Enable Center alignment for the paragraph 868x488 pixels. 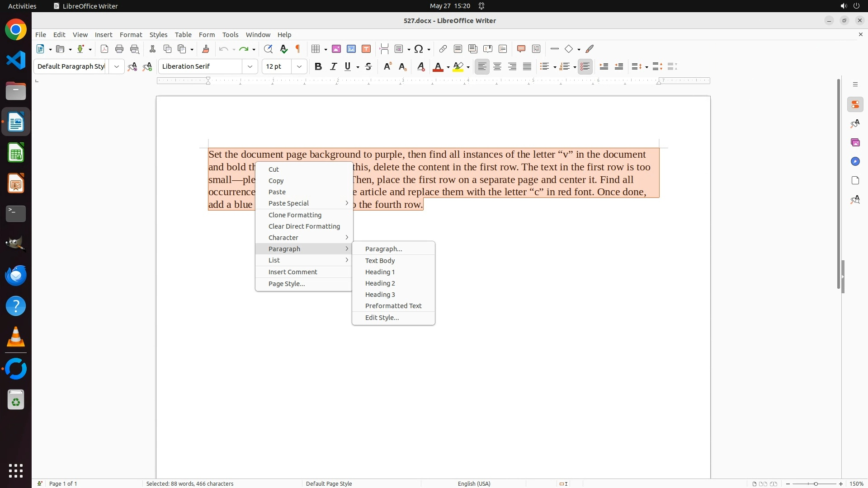(497, 66)
